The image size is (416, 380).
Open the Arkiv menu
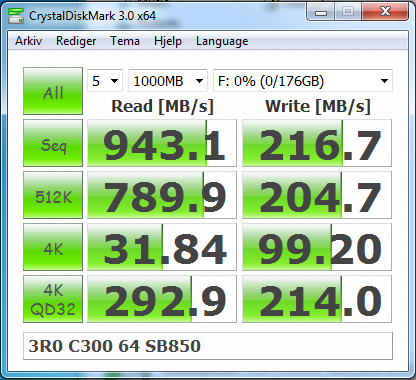(29, 41)
